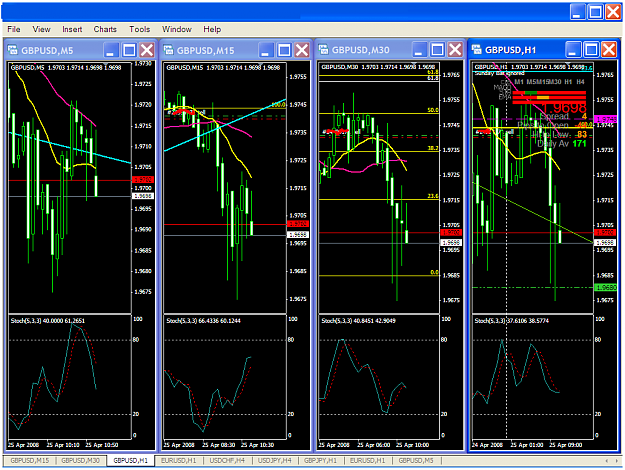Minimize the GBPUSD,M15 chart window
Screen dimensions: 625x470
tap(266, 50)
